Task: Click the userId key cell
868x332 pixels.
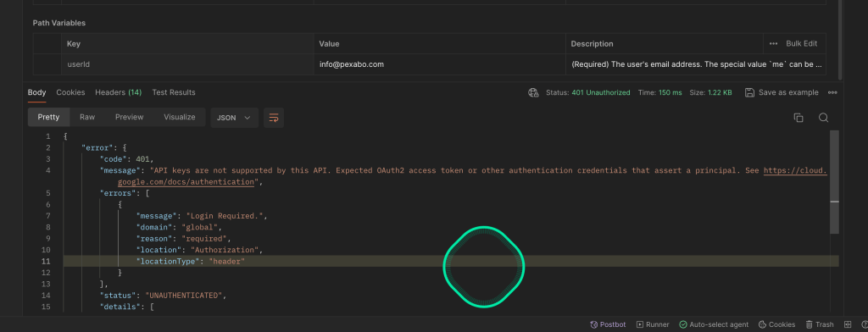Action: tap(187, 64)
